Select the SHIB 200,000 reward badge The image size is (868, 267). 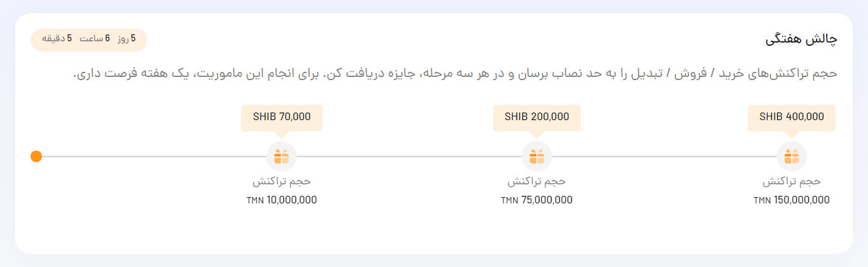point(537,118)
